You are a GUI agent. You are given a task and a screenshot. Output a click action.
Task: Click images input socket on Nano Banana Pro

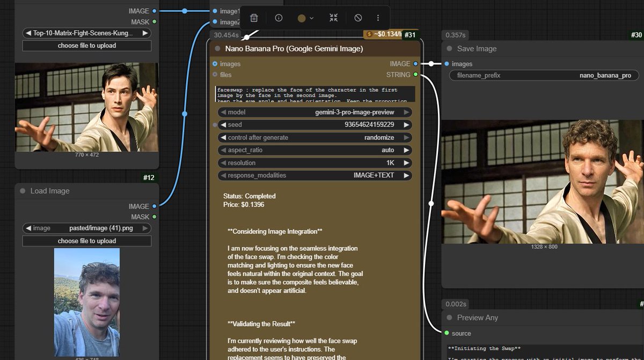(215, 64)
